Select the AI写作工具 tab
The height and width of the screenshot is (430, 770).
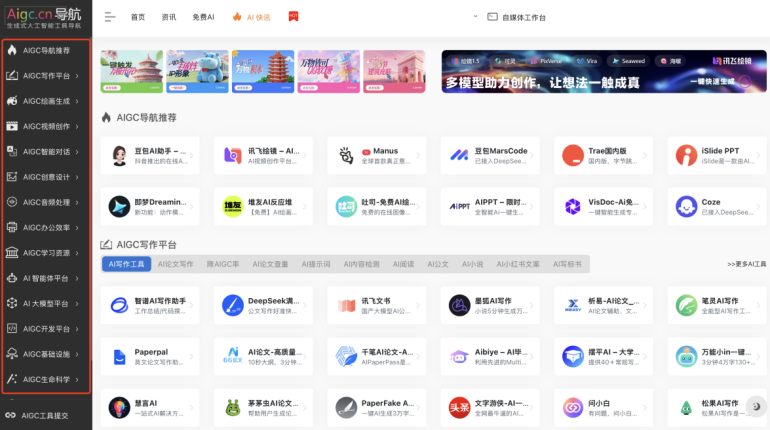point(126,264)
